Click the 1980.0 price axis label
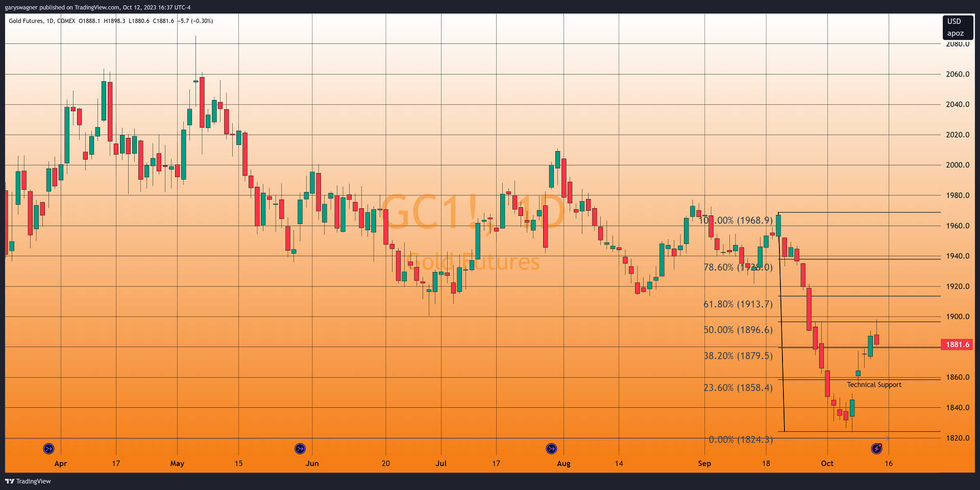Image resolution: width=980 pixels, height=490 pixels. [958, 195]
